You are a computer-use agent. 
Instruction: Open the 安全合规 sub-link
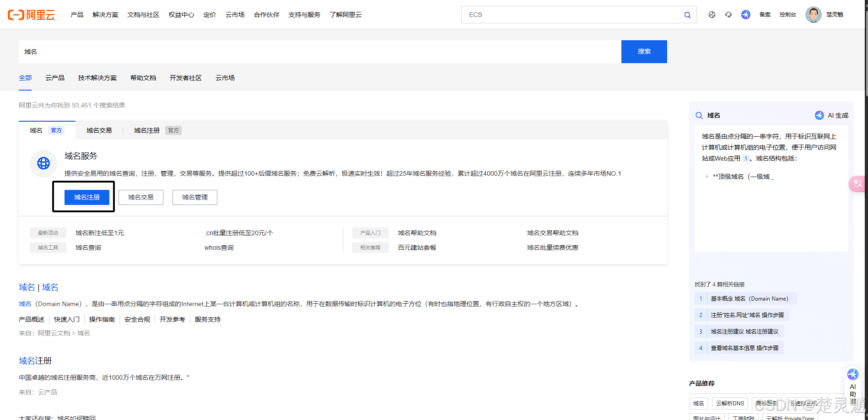pos(137,319)
